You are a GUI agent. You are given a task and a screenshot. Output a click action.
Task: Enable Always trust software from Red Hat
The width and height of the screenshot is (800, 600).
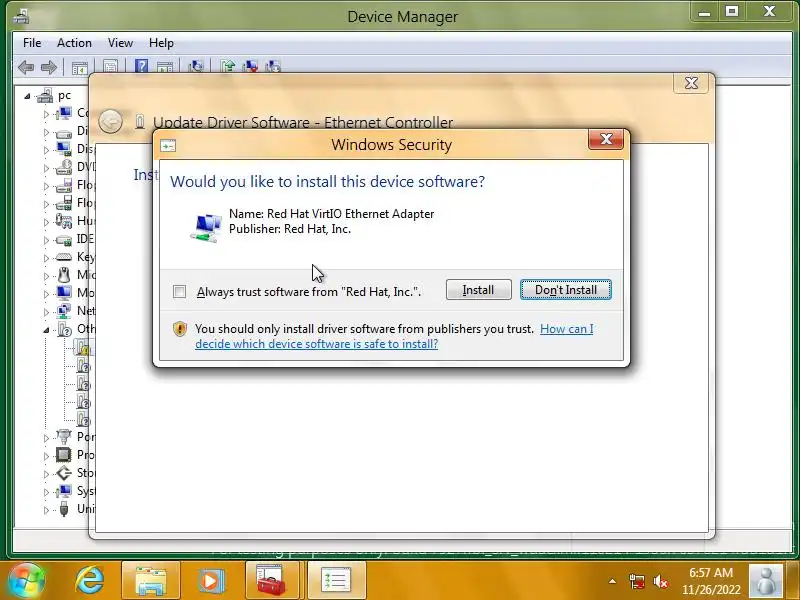(179, 291)
